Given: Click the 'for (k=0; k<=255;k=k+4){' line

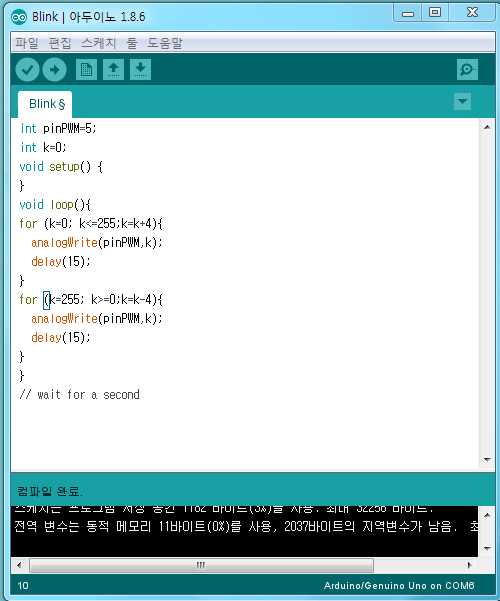Looking at the screenshot, I should click(91, 223).
